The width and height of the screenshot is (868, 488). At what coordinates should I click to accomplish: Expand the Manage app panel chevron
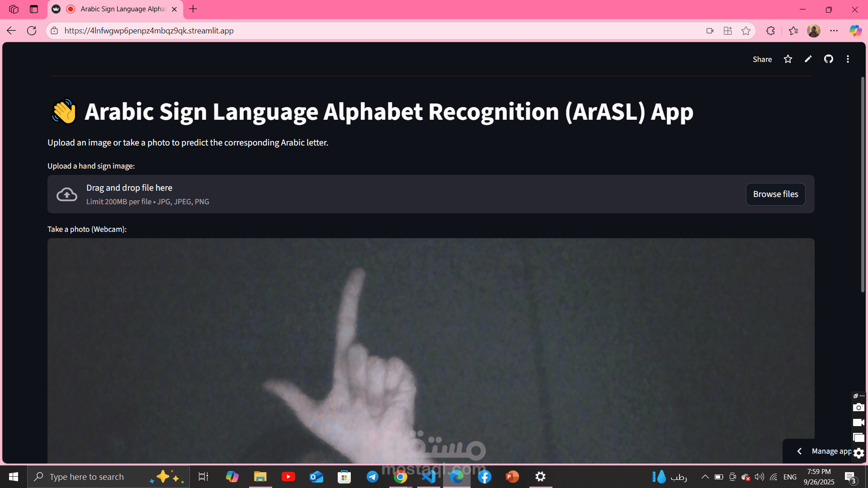pyautogui.click(x=799, y=451)
